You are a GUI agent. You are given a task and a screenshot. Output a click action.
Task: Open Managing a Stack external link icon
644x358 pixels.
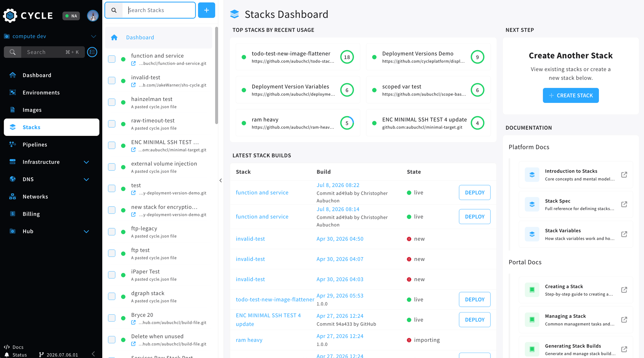point(624,320)
